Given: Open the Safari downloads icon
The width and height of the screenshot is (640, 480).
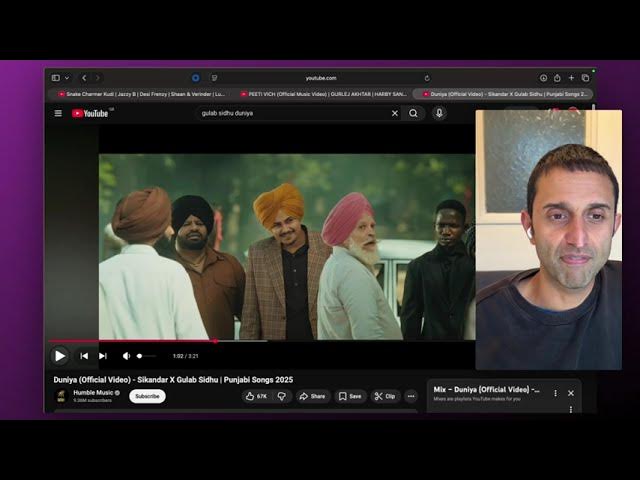Looking at the screenshot, I should point(543,78).
